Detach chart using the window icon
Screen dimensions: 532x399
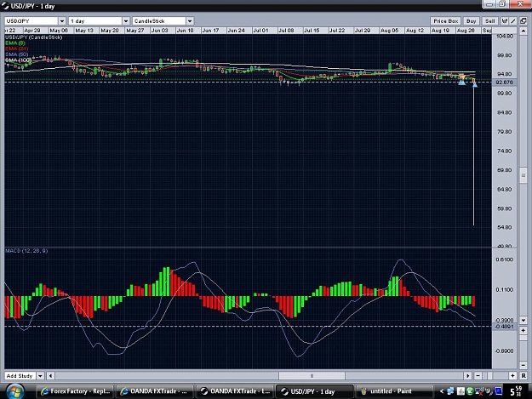(x=523, y=21)
